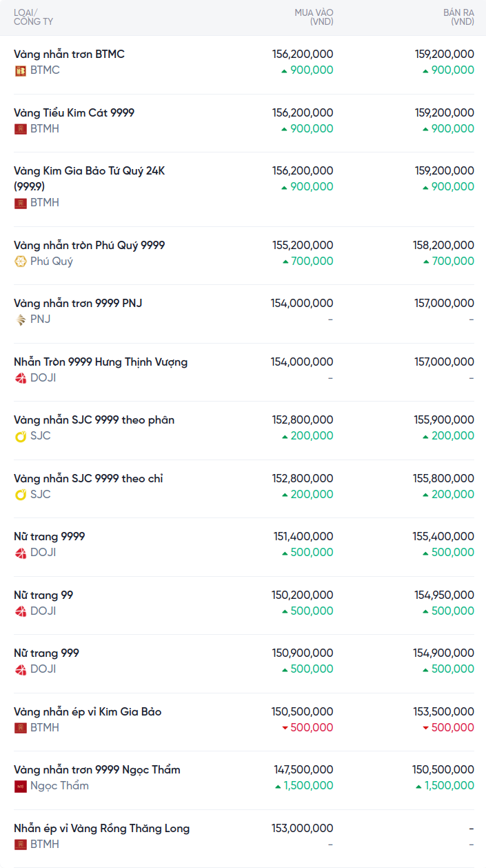Open Vàng nhẫn trơn BTMC gold listing

point(69,55)
